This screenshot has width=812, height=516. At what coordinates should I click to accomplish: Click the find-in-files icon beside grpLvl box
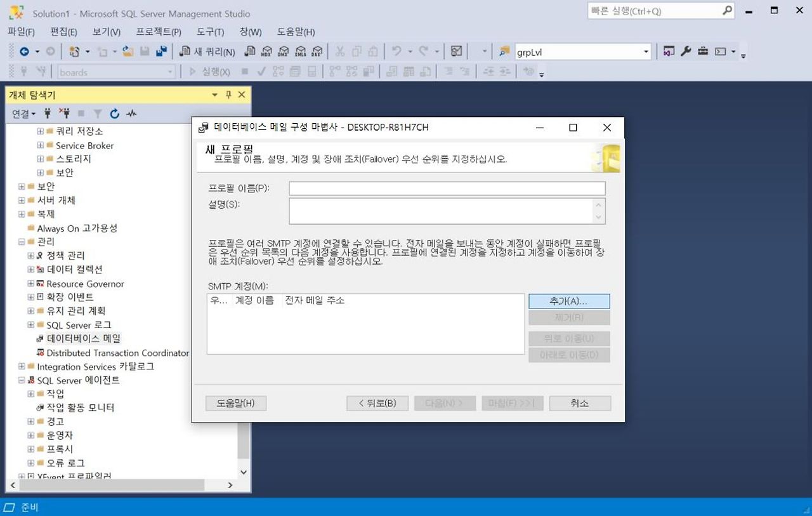pos(504,51)
